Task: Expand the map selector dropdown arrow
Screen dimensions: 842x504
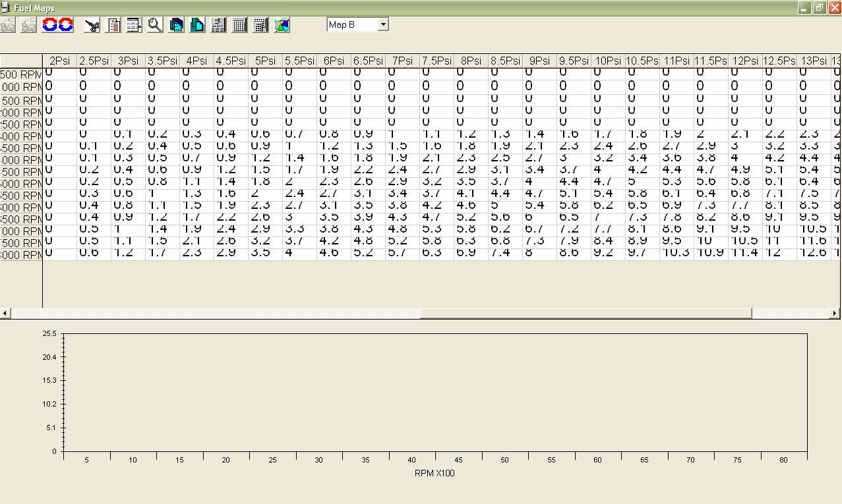Action: click(383, 24)
